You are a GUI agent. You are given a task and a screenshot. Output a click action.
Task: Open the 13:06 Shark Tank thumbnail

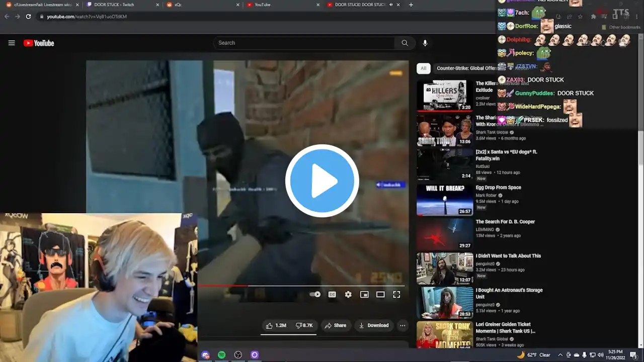[445, 130]
